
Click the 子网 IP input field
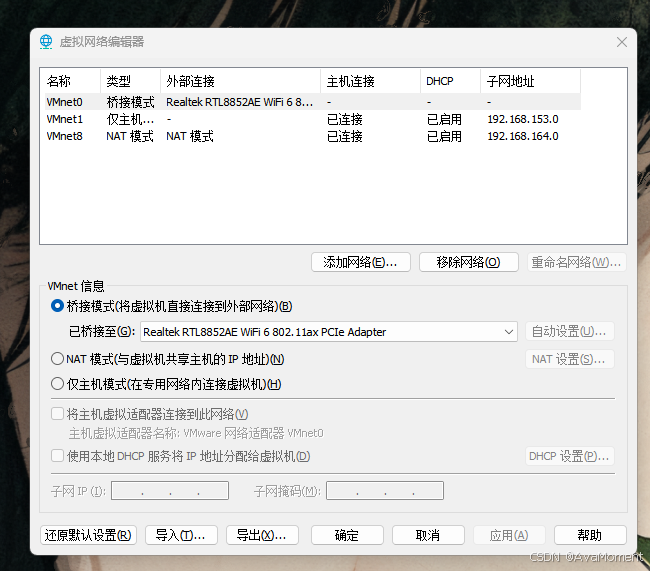(x=170, y=491)
